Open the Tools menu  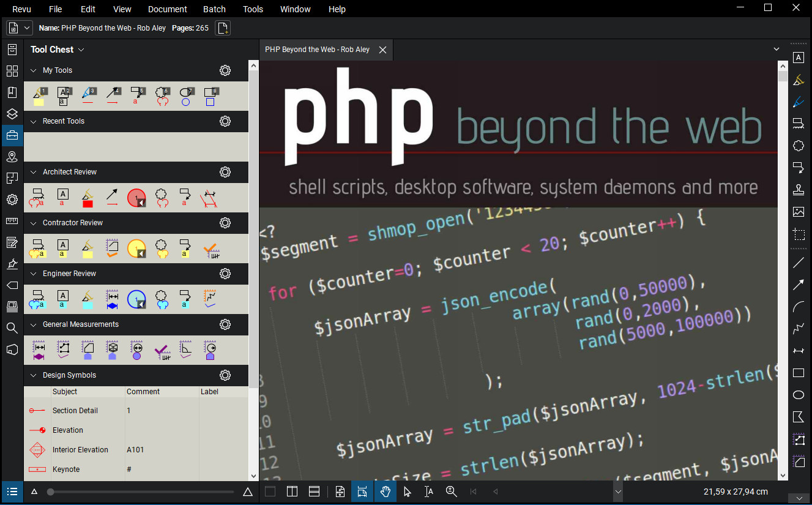[x=253, y=9]
